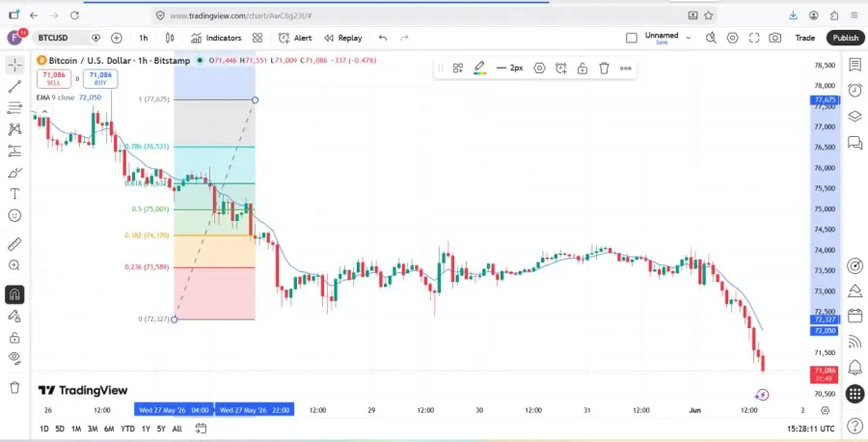Lock the selected Fib drawing
Image resolution: width=868 pixels, height=442 pixels.
pyautogui.click(x=583, y=69)
